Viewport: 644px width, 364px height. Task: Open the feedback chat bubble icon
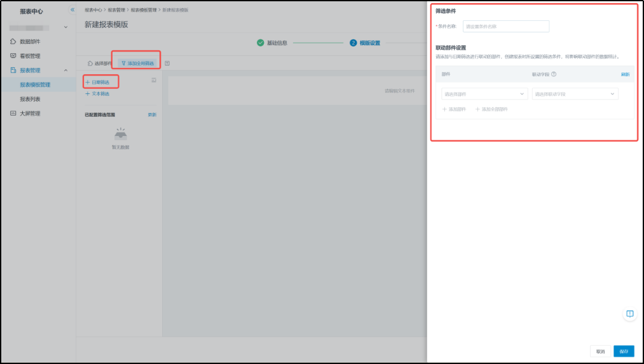pyautogui.click(x=629, y=314)
